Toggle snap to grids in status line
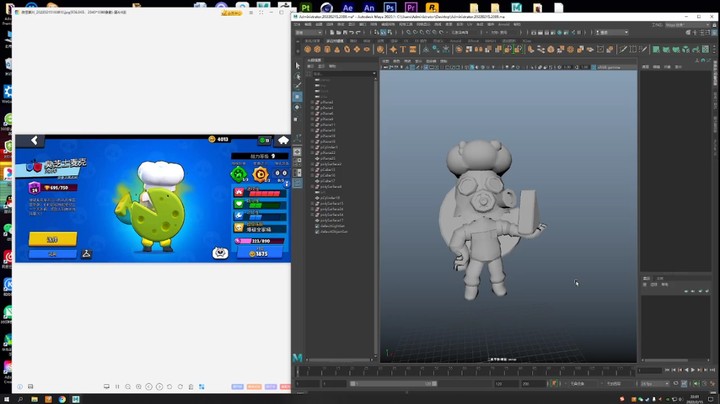The width and height of the screenshot is (720, 404). [408, 32]
